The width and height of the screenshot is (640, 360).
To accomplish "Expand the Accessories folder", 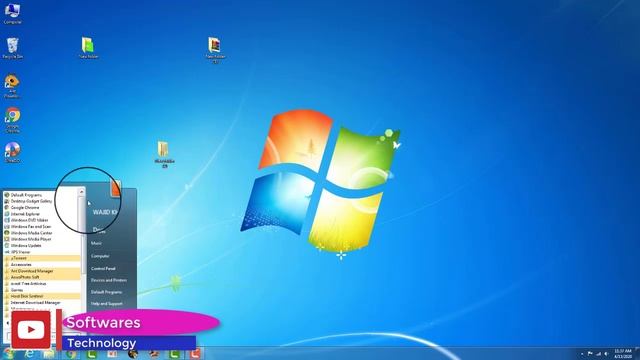I will coord(42,264).
